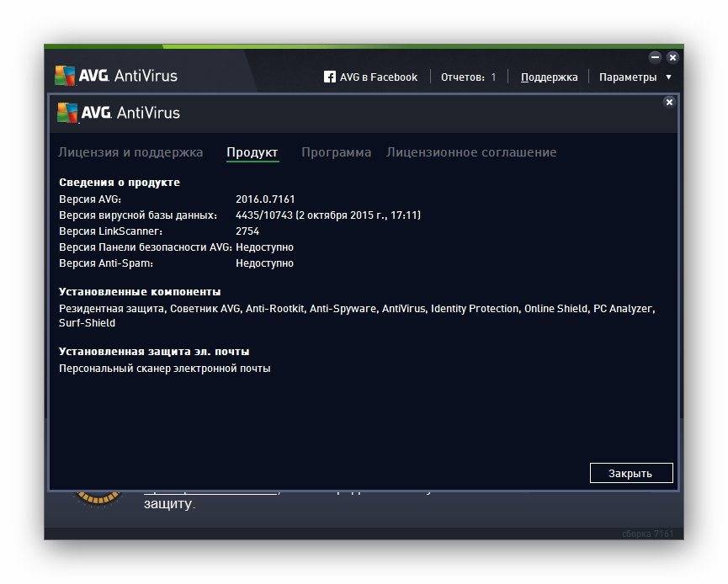Click Версия вирусной базы данных label
This screenshot has height=584, width=728.
click(x=138, y=215)
